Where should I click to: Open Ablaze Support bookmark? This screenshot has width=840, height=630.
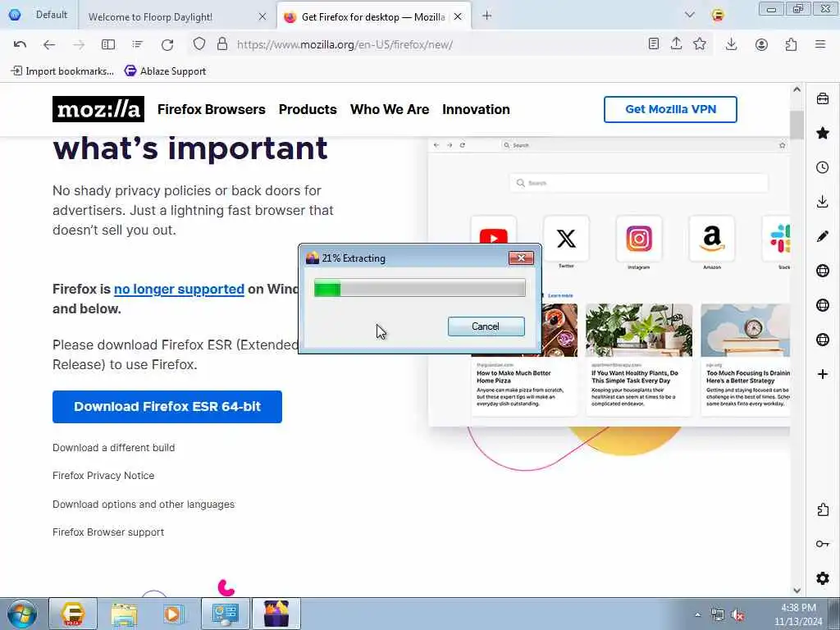(x=165, y=71)
